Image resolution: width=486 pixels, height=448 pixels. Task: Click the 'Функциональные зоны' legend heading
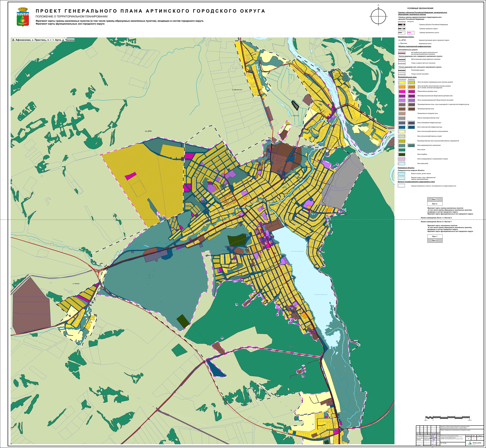tap(407, 77)
